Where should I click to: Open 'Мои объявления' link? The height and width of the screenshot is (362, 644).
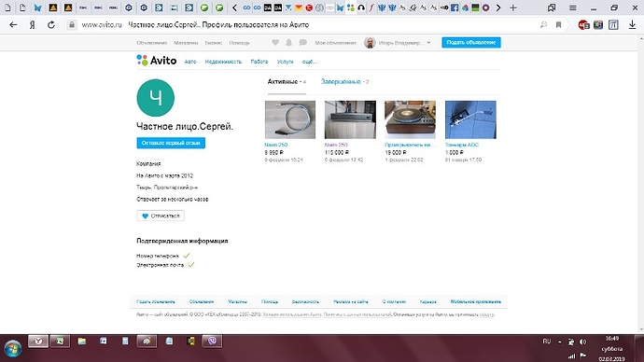pos(335,43)
